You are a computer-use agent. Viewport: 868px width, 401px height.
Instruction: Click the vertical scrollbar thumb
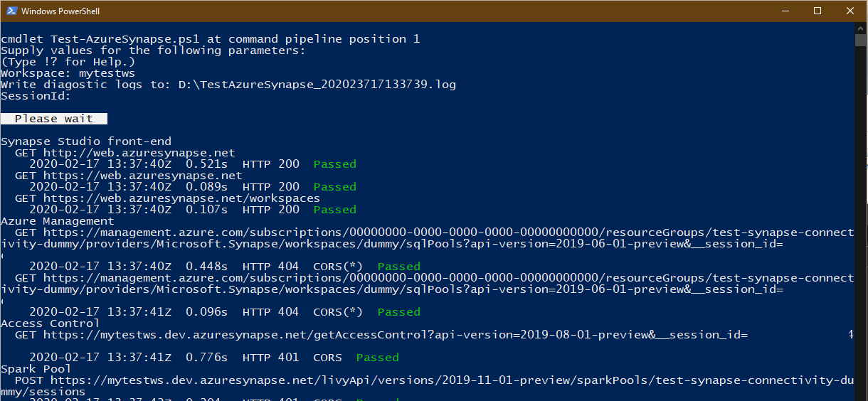[x=861, y=40]
